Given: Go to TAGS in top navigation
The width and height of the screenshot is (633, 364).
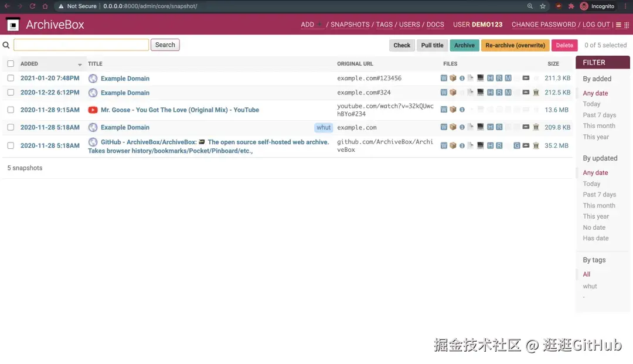Looking at the screenshot, I should pos(384,25).
